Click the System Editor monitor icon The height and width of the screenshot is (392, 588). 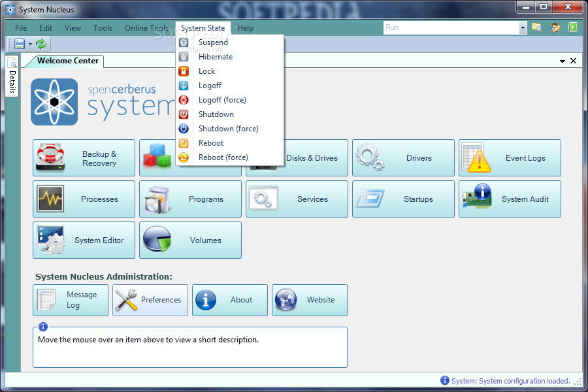tap(52, 240)
